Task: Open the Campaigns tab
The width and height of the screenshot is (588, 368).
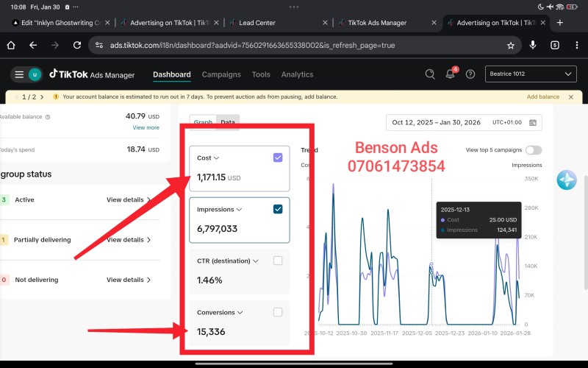Action: [221, 74]
